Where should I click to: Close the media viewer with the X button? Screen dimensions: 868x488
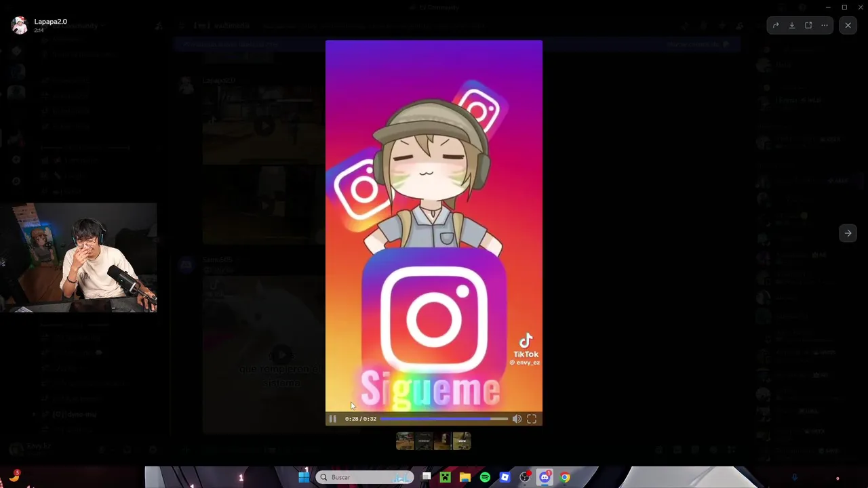(x=848, y=25)
